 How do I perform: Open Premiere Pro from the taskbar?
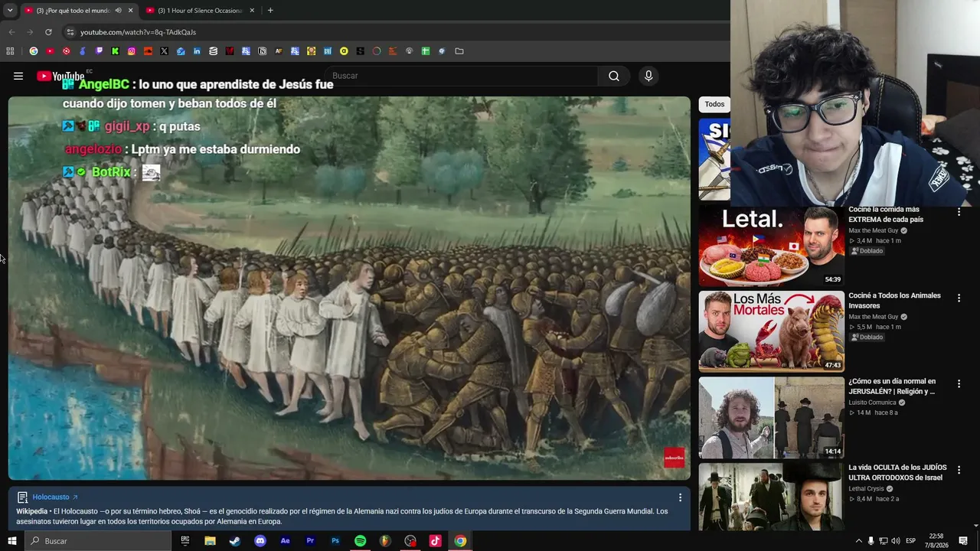pos(310,541)
